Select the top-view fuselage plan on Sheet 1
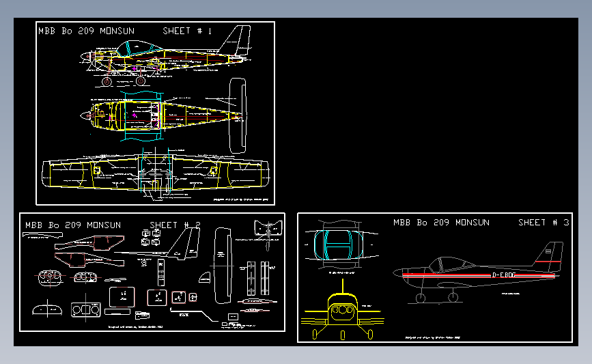The image size is (592, 364). (163, 115)
